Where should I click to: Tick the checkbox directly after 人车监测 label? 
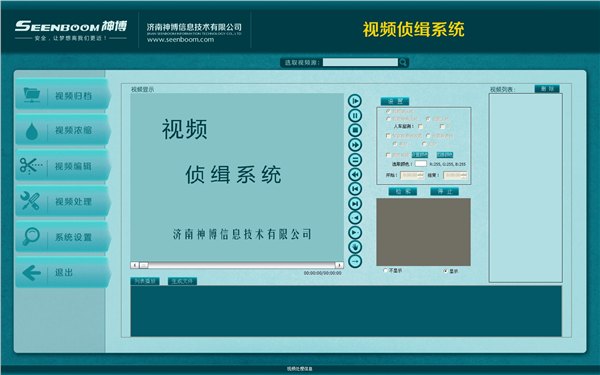(x=421, y=126)
